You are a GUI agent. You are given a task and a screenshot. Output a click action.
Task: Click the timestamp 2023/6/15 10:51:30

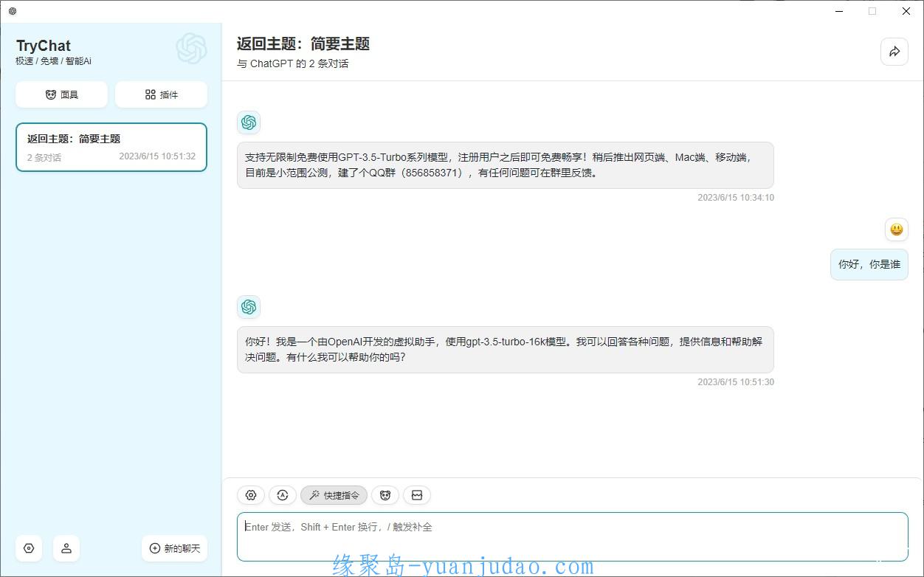coord(736,382)
